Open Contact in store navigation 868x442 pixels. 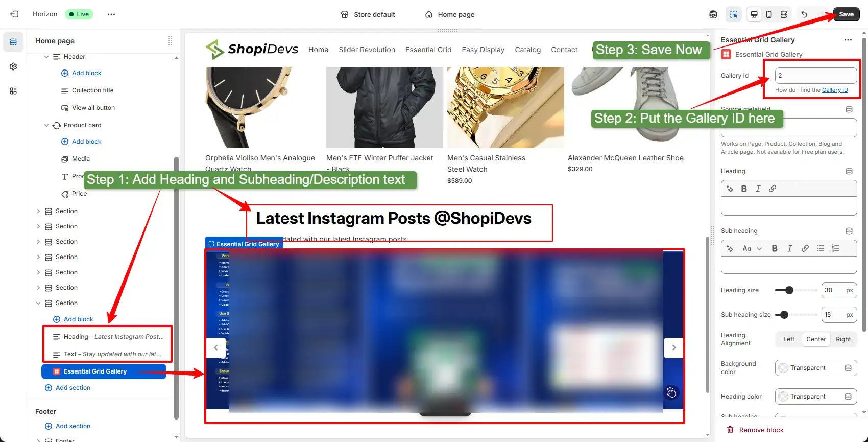564,50
